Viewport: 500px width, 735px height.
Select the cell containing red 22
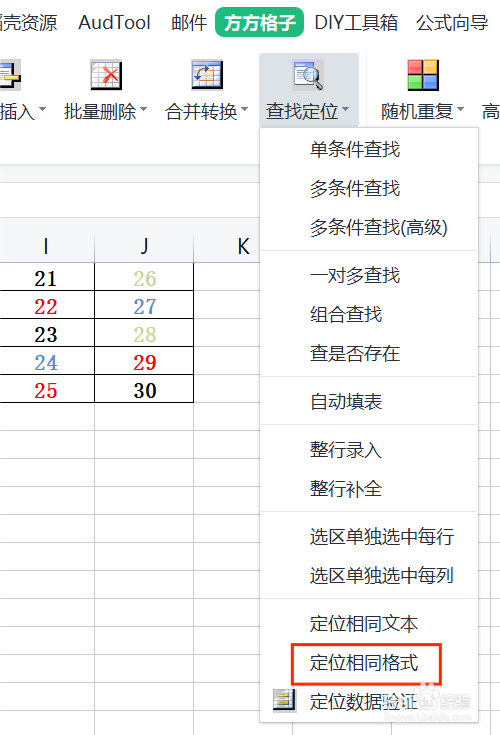pos(46,305)
